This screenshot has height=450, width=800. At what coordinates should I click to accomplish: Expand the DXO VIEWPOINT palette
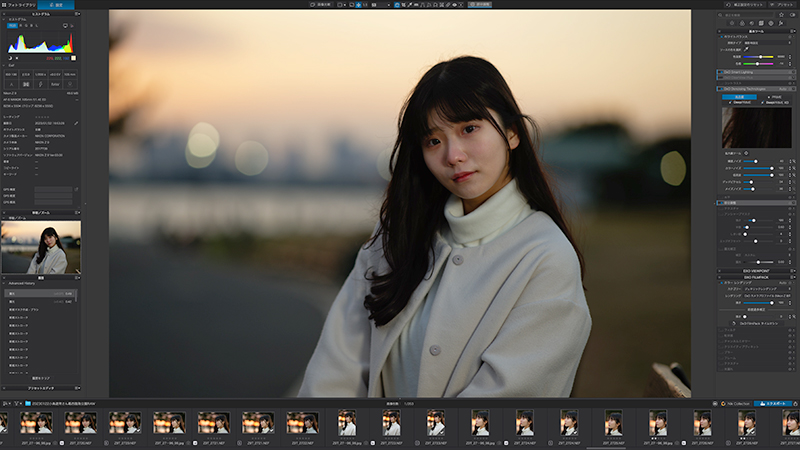[x=756, y=271]
